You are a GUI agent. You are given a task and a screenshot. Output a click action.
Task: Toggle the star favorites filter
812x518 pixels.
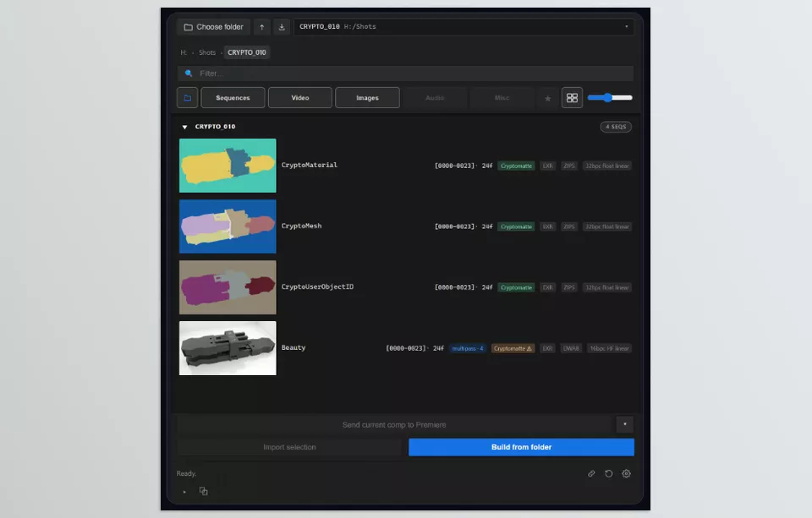pos(547,98)
